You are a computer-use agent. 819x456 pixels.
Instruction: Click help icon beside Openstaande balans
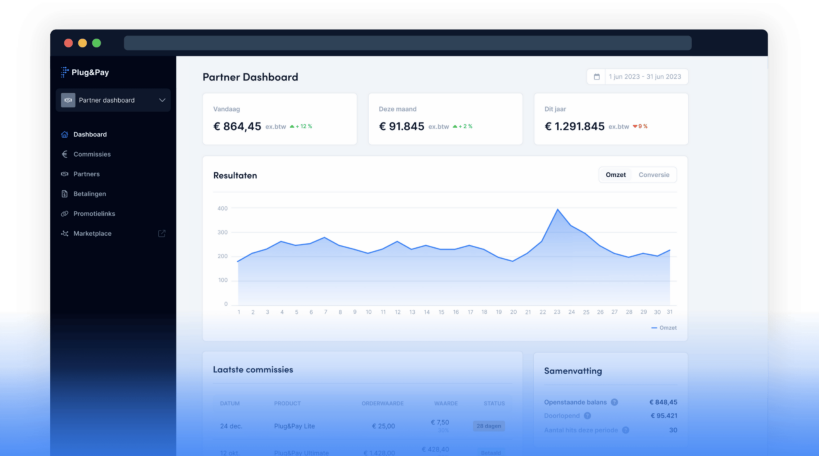point(614,402)
